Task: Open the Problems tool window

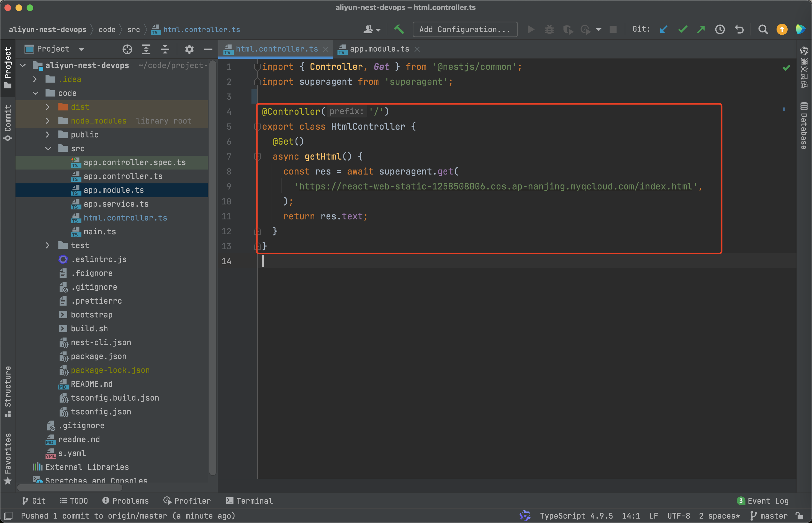Action: pyautogui.click(x=125, y=501)
